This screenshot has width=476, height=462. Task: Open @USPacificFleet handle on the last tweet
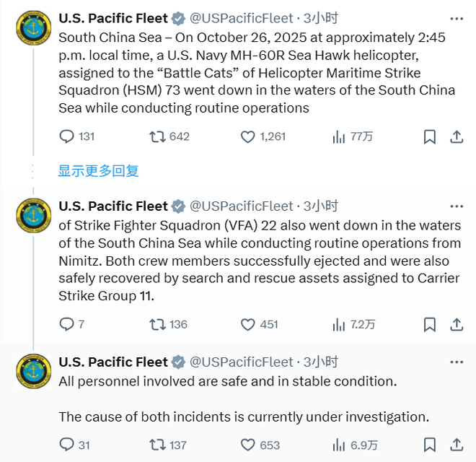[x=241, y=362]
